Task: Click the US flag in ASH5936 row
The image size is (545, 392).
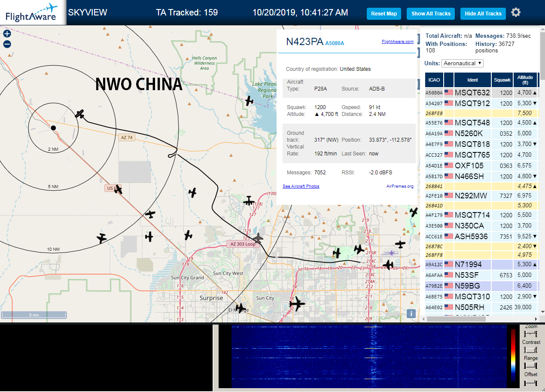Action: 449,236
